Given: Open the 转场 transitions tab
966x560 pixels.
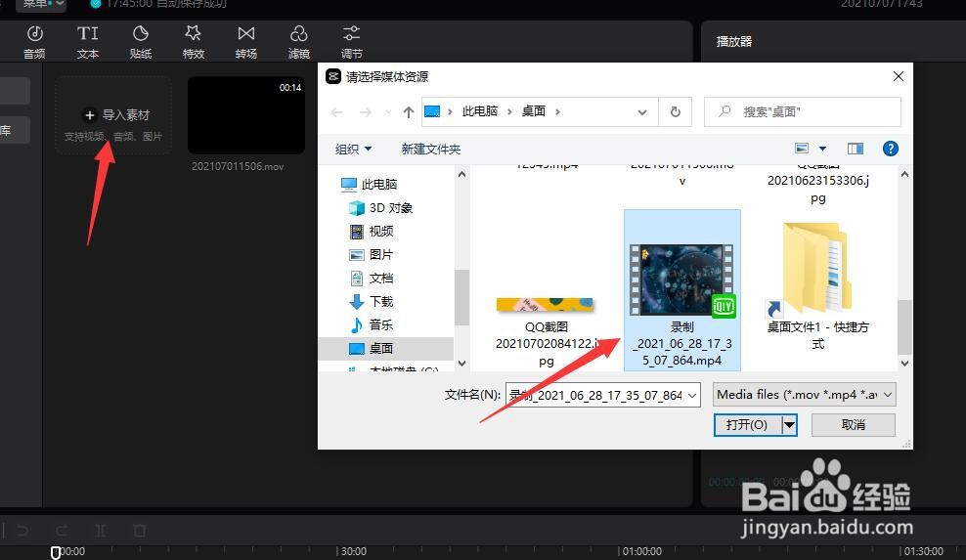Looking at the screenshot, I should (245, 42).
